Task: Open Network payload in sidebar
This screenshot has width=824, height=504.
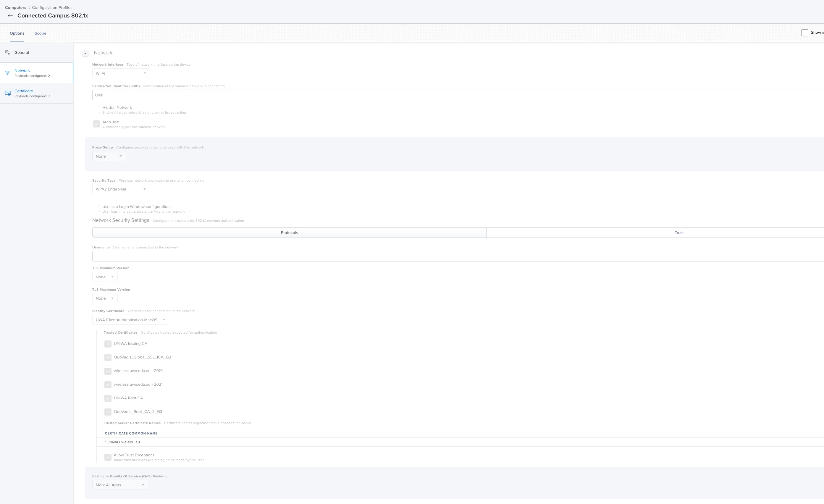Action: [x=36, y=73]
